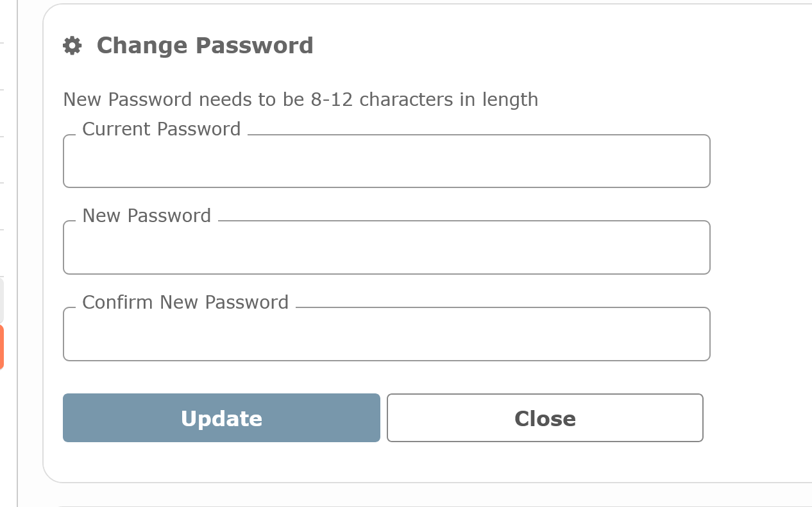Click the Change Password heading text
Screen dimensions: 812x507
click(205, 46)
